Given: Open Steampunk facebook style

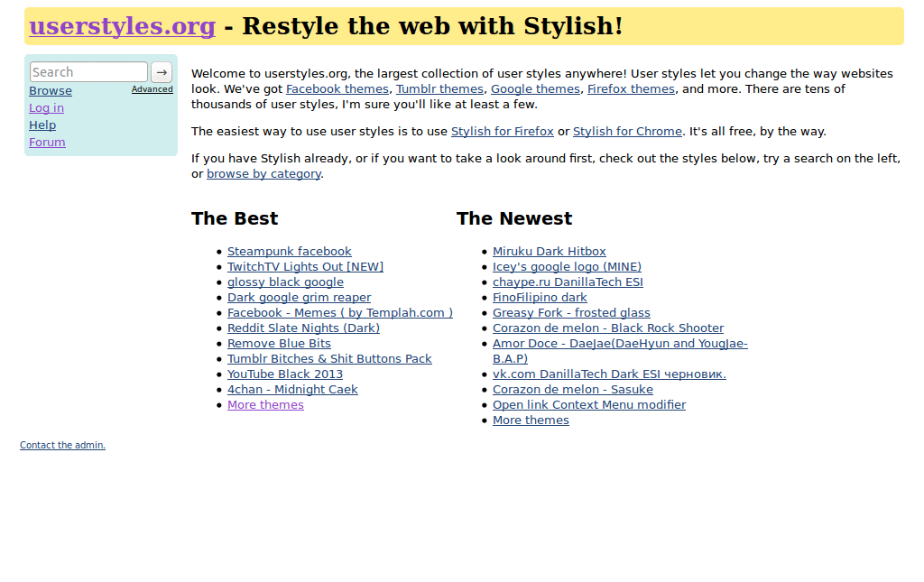Looking at the screenshot, I should (x=290, y=252).
